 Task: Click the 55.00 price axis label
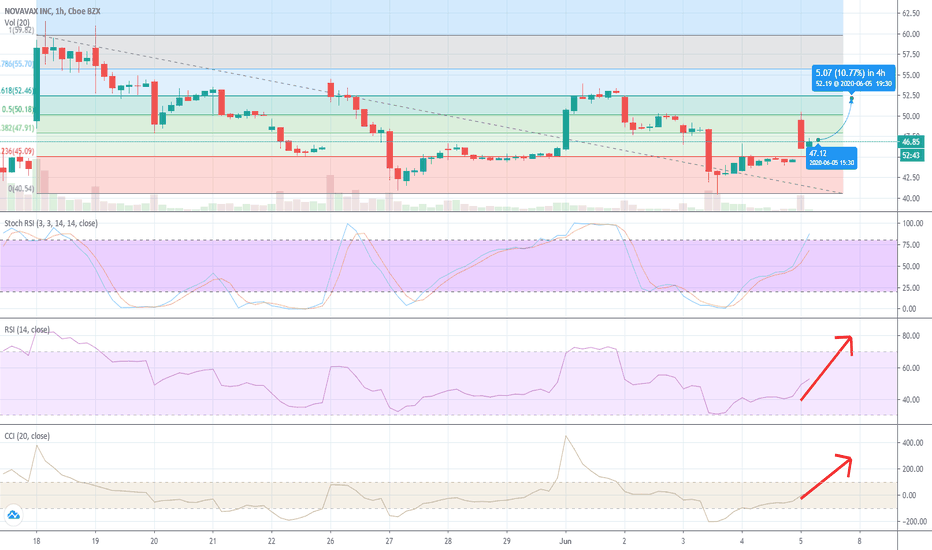911,76
